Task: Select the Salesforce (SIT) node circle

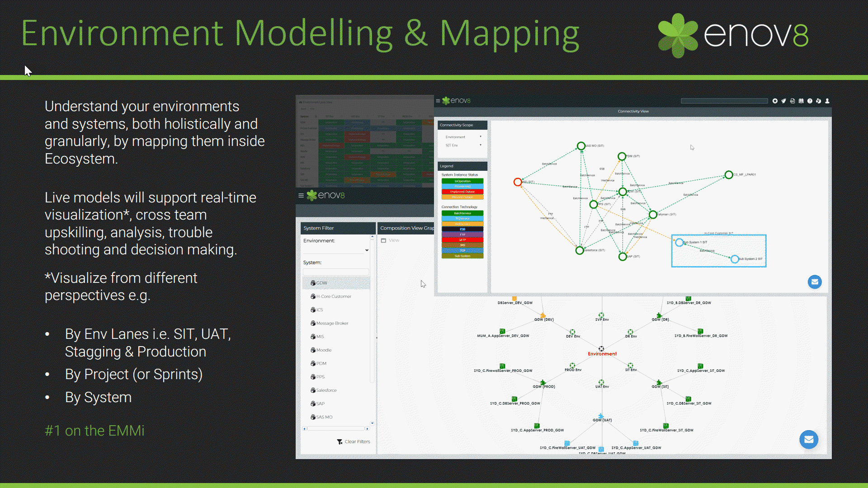Action: (580, 250)
